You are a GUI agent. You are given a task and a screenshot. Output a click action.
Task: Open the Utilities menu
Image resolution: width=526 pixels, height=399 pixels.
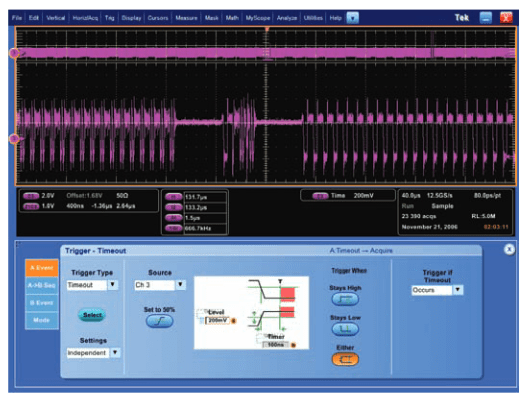(x=313, y=18)
